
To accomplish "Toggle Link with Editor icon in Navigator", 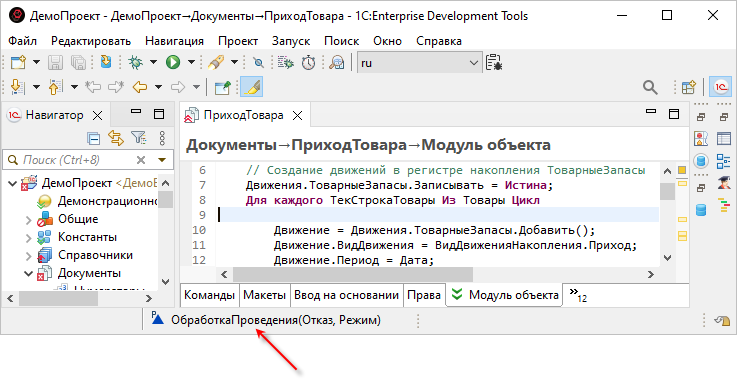I will [116, 138].
